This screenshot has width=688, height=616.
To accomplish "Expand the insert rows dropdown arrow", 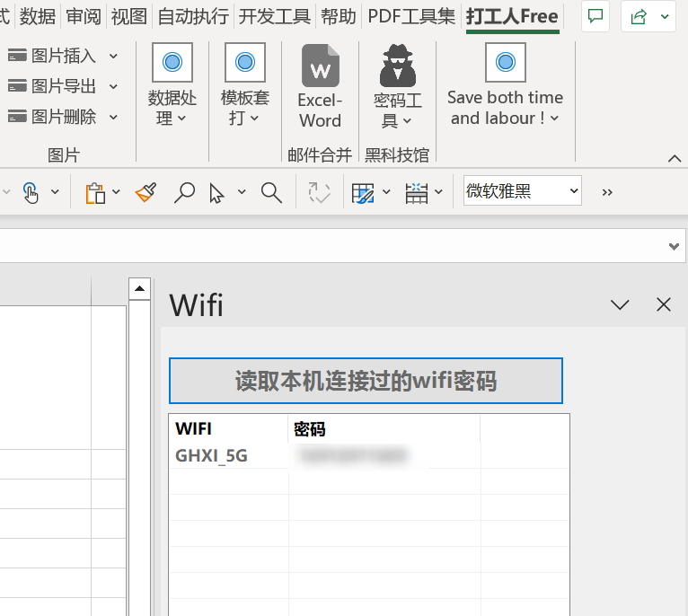I will tap(438, 192).
